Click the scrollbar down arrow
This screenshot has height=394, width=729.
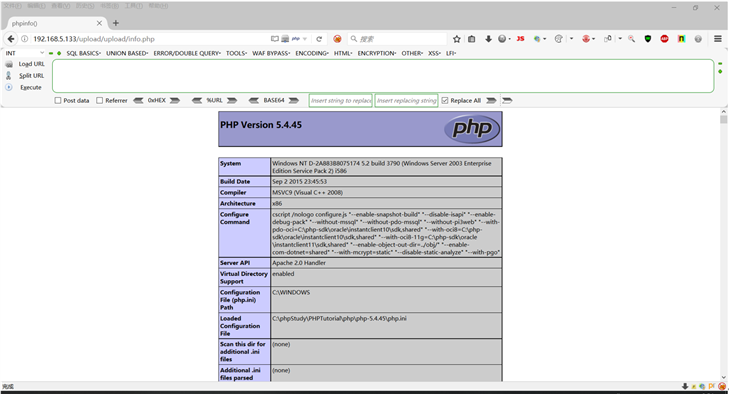coord(723,378)
